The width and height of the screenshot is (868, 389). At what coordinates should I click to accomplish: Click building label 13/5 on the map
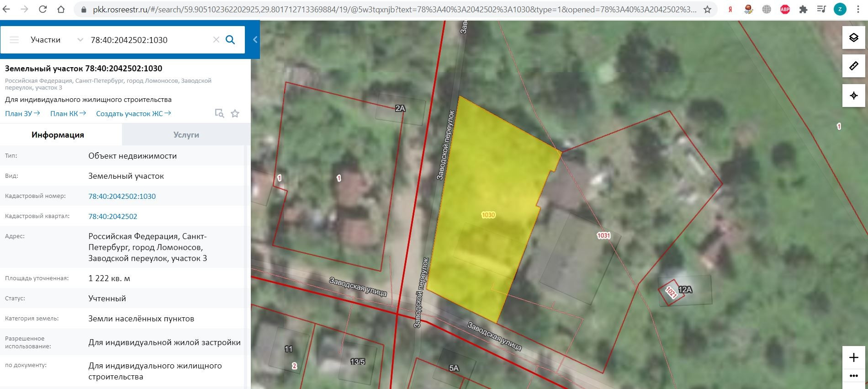[358, 362]
